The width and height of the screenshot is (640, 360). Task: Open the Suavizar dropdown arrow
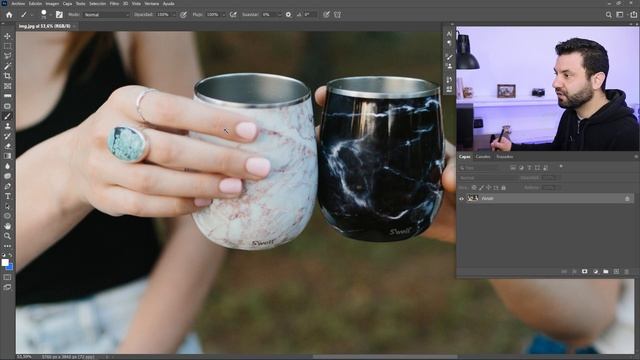(x=279, y=15)
